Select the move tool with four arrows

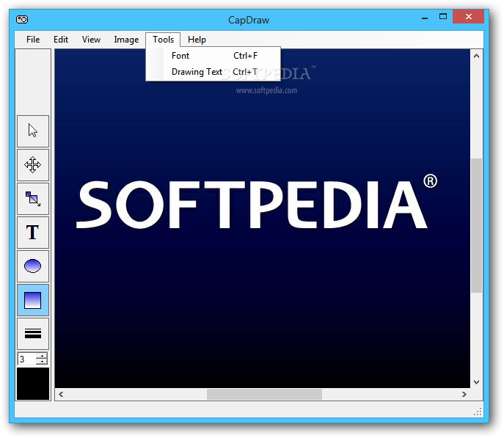point(33,165)
